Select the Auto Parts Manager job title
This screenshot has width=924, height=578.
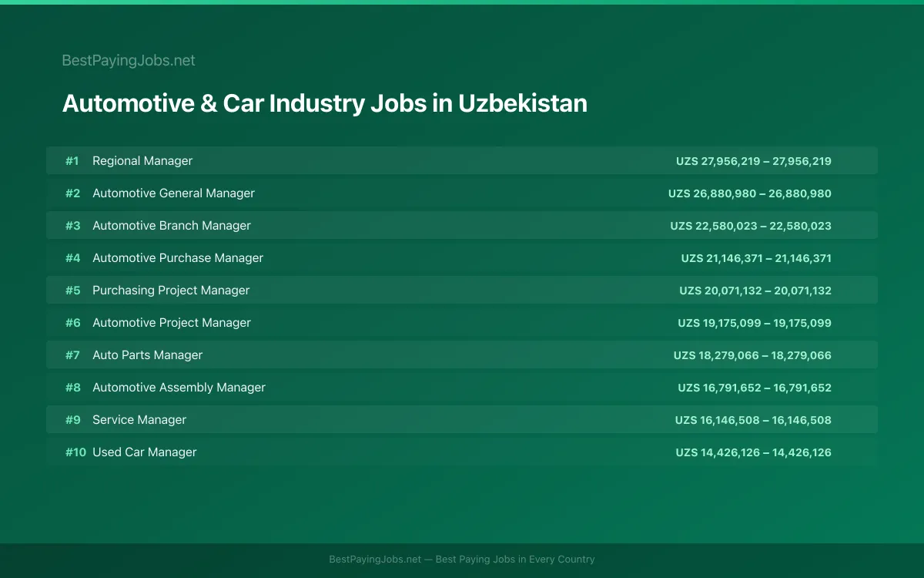[x=147, y=355]
